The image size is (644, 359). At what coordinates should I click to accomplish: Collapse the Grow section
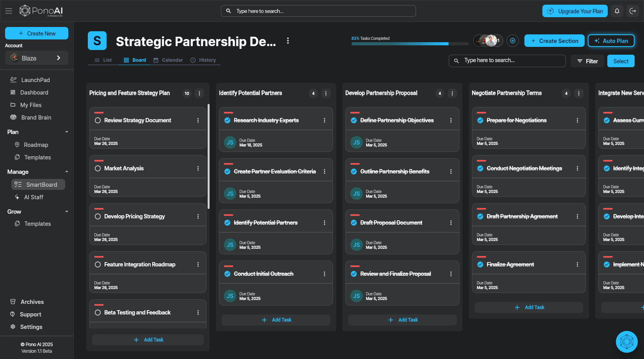66,211
